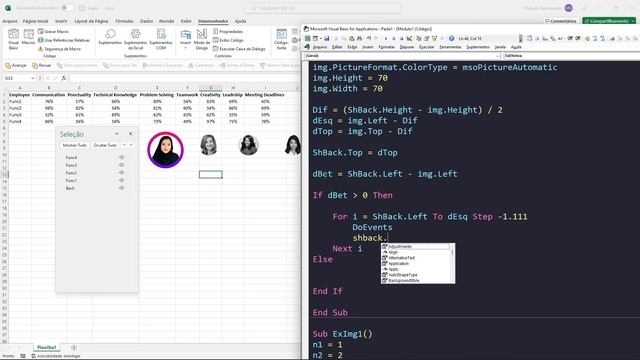Toggle Usar Referências Relativas
The image size is (640, 360).
(64, 40)
